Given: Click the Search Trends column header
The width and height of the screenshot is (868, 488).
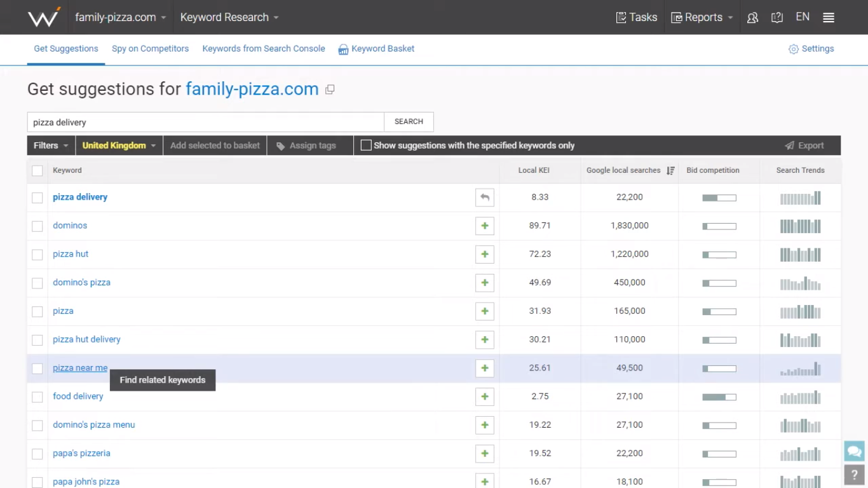Looking at the screenshot, I should click(x=801, y=170).
